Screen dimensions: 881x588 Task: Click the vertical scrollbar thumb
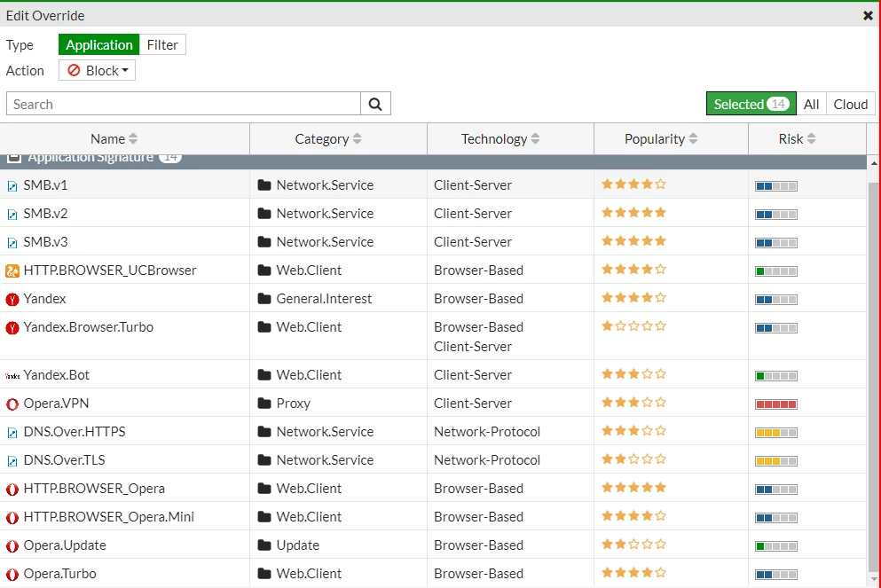[x=874, y=376]
